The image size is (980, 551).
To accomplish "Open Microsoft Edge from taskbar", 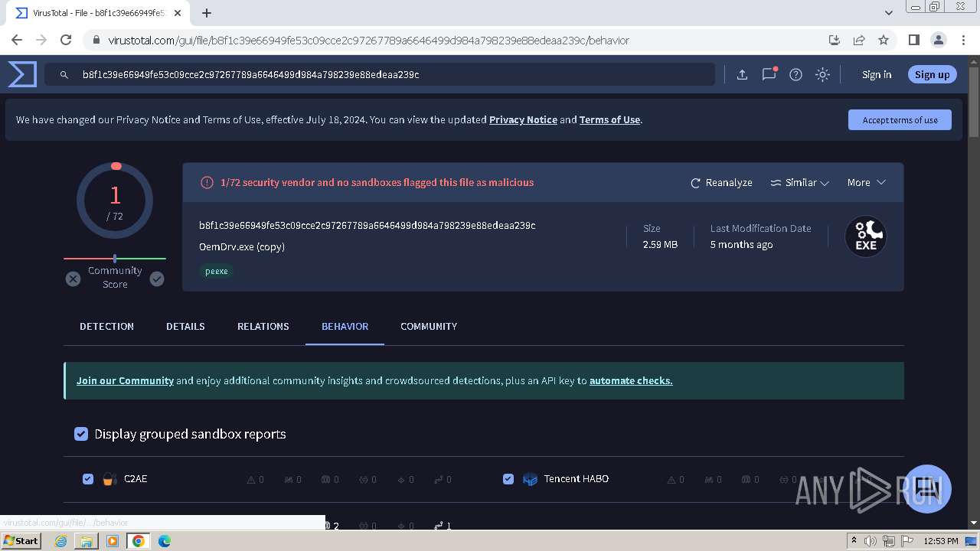I will coord(164,541).
